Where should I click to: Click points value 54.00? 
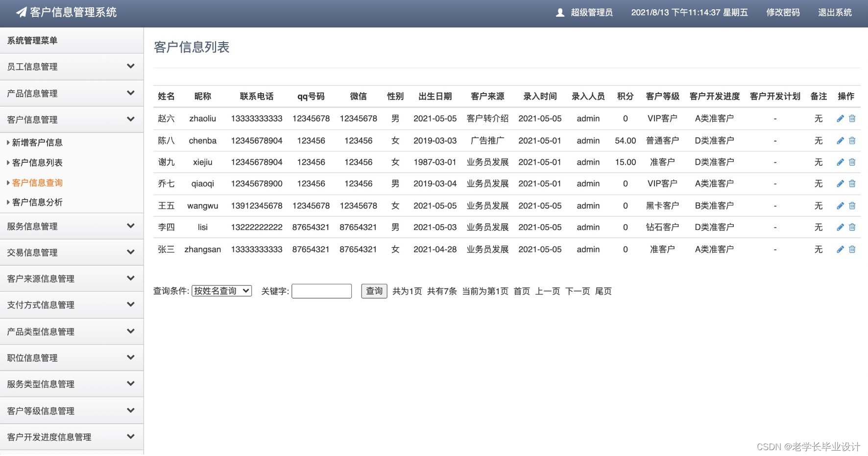(626, 141)
